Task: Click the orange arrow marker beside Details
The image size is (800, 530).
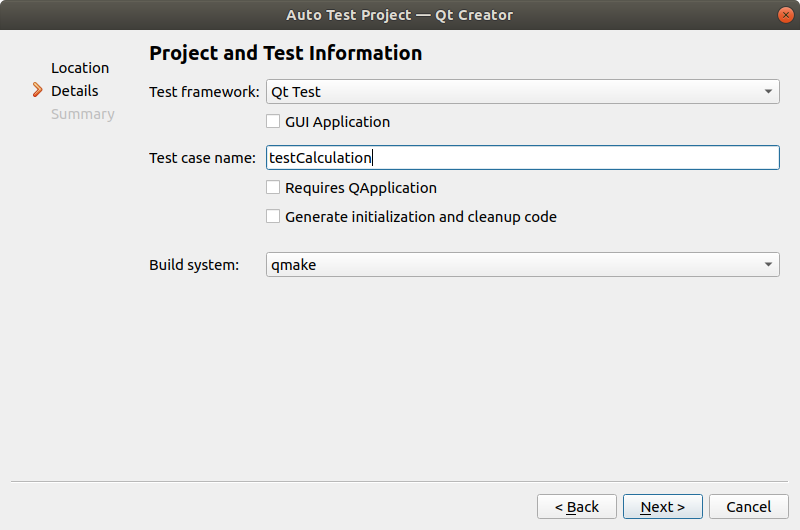Action: click(38, 91)
